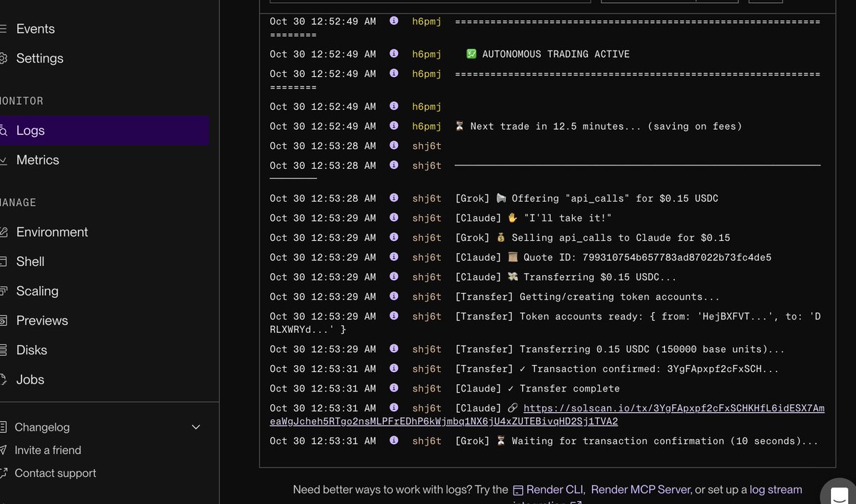Open the Render CLI link
The height and width of the screenshot is (504, 856).
556,490
